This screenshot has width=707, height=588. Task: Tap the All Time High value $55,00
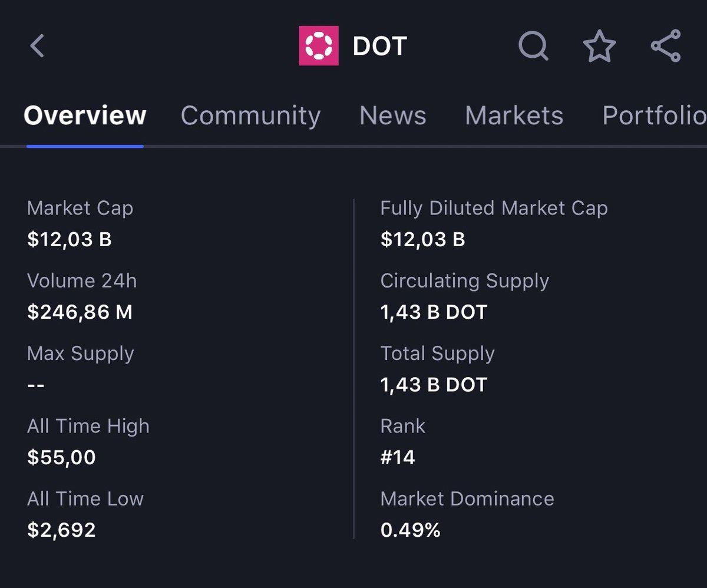pyautogui.click(x=61, y=458)
